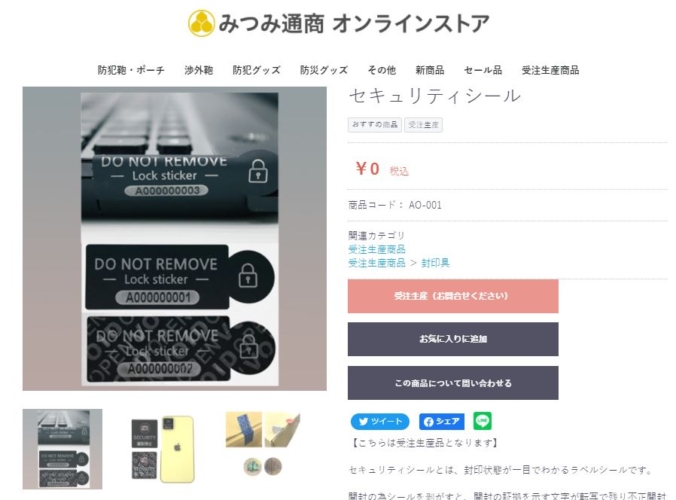Click お気に入りに追加 button
676x500 pixels.
coord(453,339)
